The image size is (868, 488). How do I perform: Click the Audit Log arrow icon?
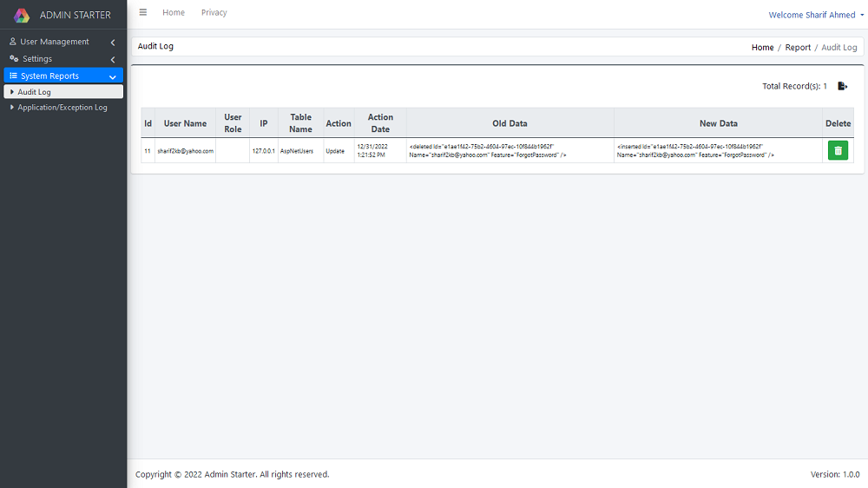pos(11,92)
